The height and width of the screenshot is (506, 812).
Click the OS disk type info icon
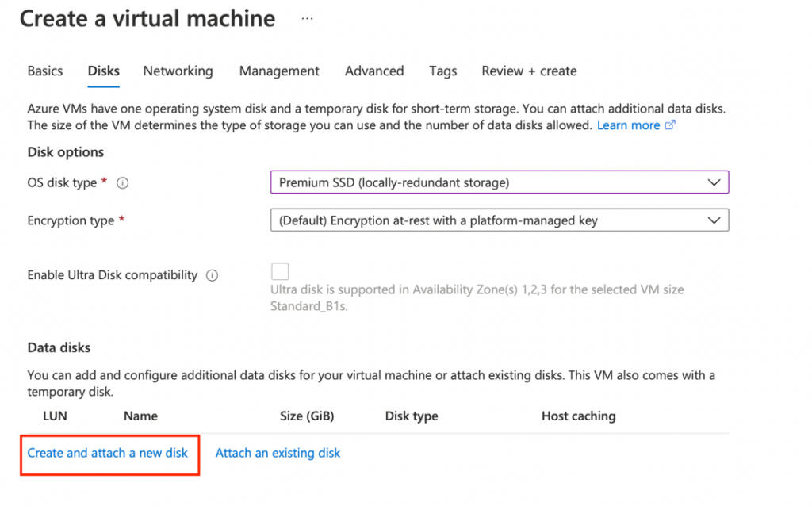[123, 183]
